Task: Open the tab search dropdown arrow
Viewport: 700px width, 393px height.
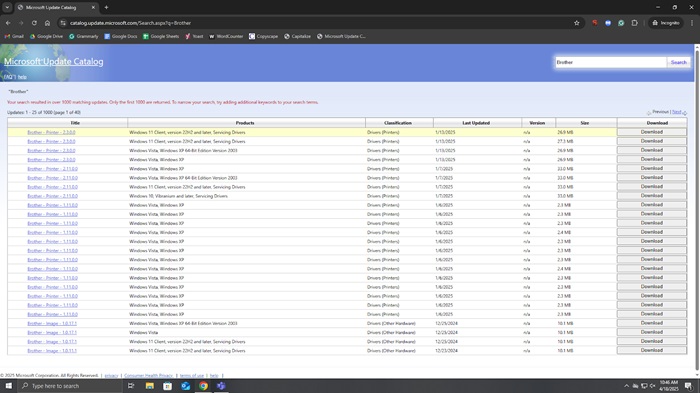Action: click(7, 7)
